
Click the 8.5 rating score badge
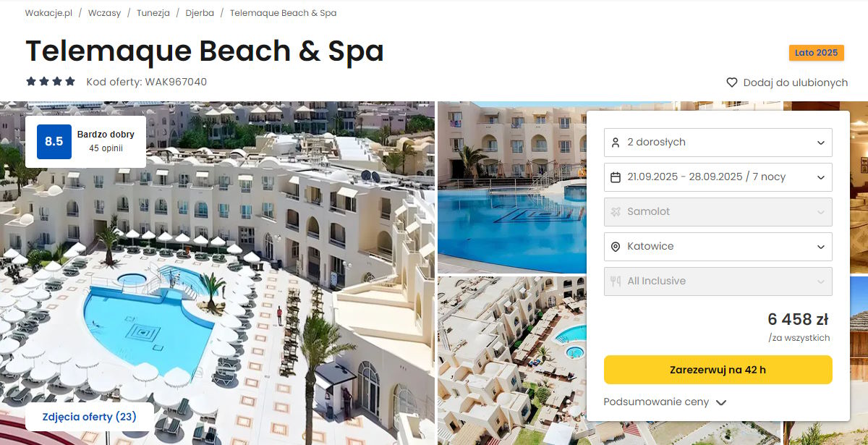click(x=54, y=142)
